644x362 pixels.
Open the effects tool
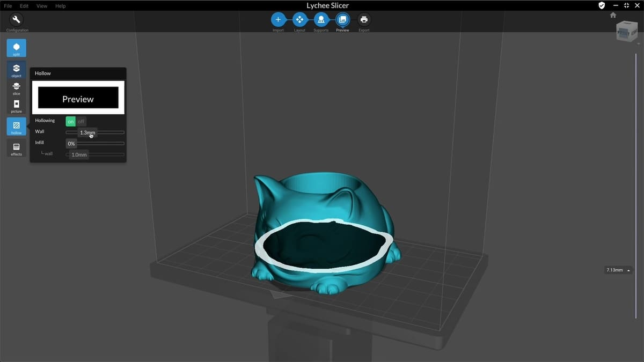16,149
